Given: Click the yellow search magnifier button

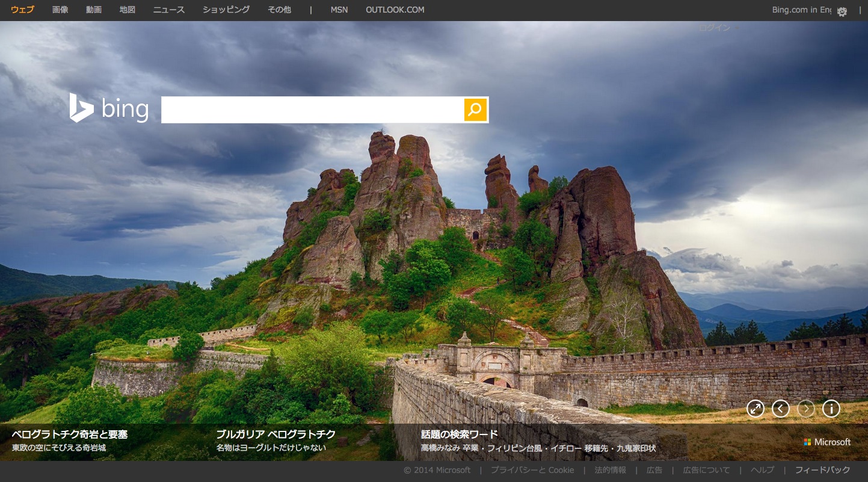Looking at the screenshot, I should coord(475,110).
